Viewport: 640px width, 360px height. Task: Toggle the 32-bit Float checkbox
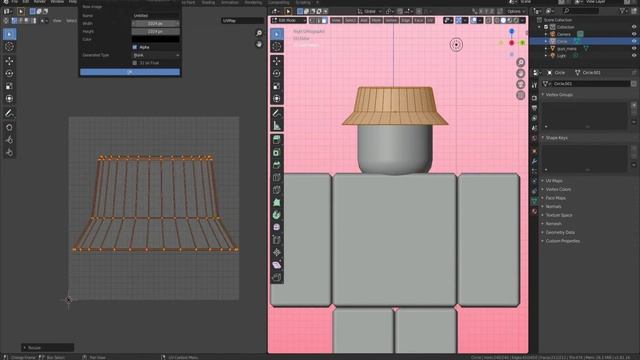[135, 63]
